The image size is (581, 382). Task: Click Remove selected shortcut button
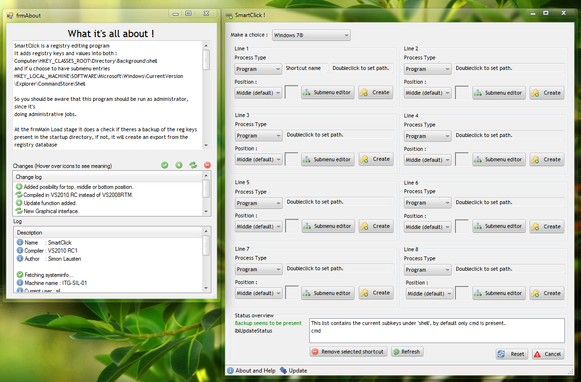click(348, 352)
